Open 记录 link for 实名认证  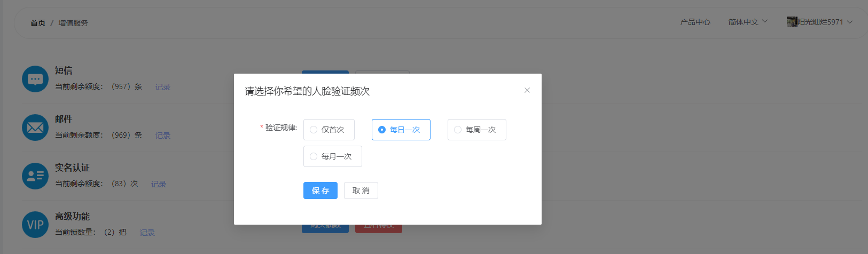click(x=159, y=184)
